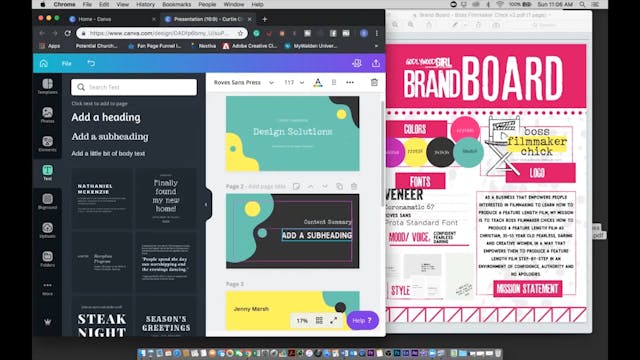
Task: Open Chrome's History menu
Action: 145,4
